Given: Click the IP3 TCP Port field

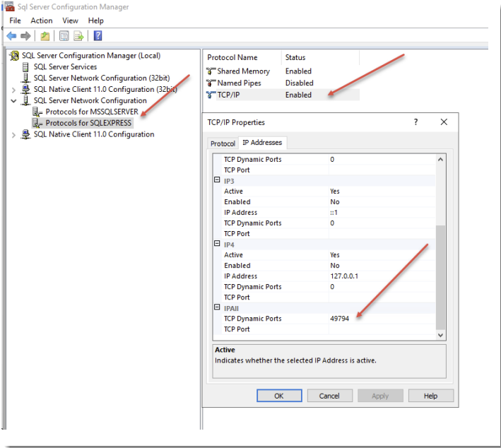Looking at the screenshot, I should coord(382,234).
